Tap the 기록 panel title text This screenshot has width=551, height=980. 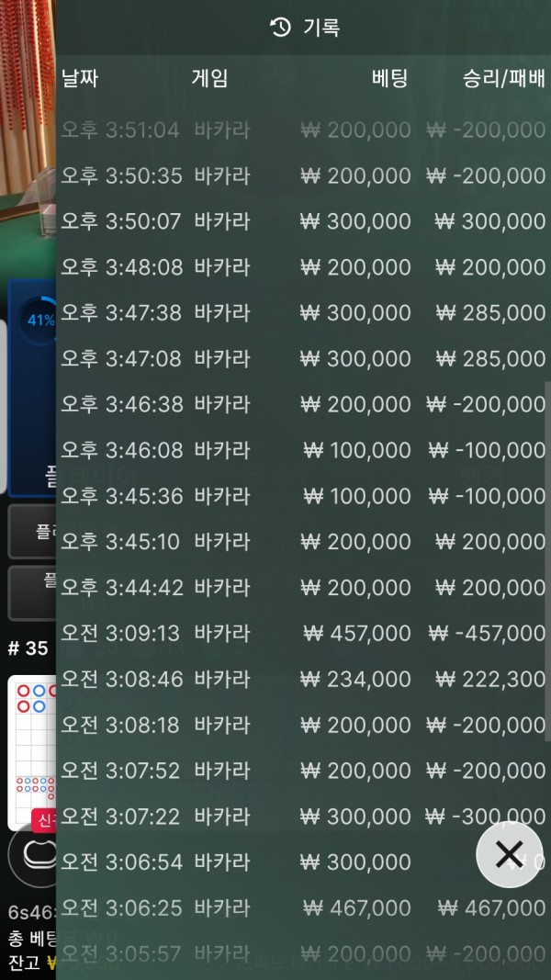(321, 28)
